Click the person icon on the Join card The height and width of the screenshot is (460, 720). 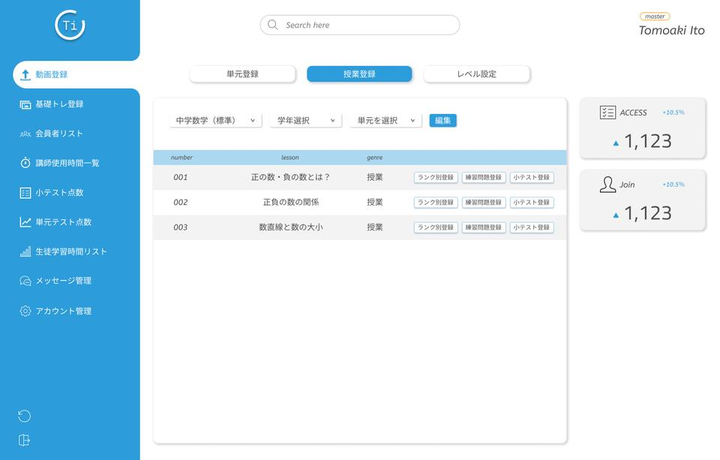[608, 185]
